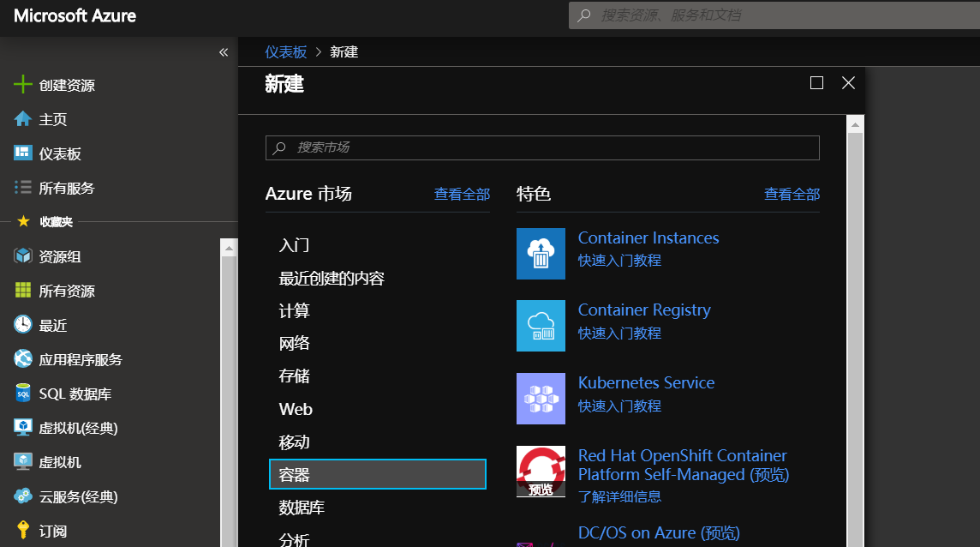The image size is (980, 547).
Task: Click 快速入门教程 under Container Registry
Action: pos(619,333)
